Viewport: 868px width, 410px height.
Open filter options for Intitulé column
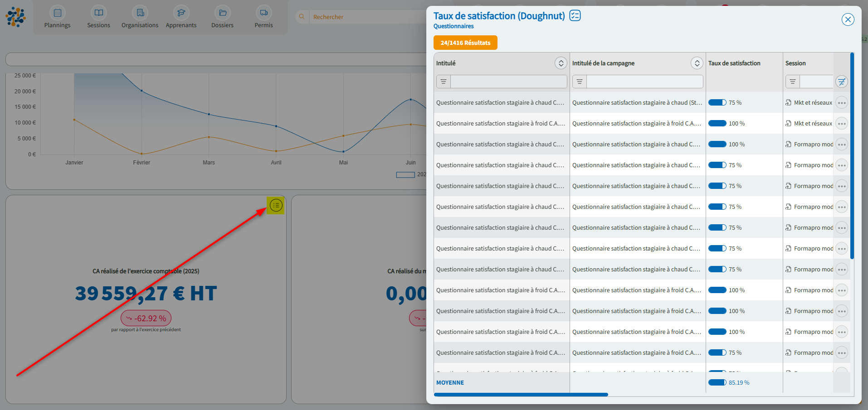click(444, 82)
